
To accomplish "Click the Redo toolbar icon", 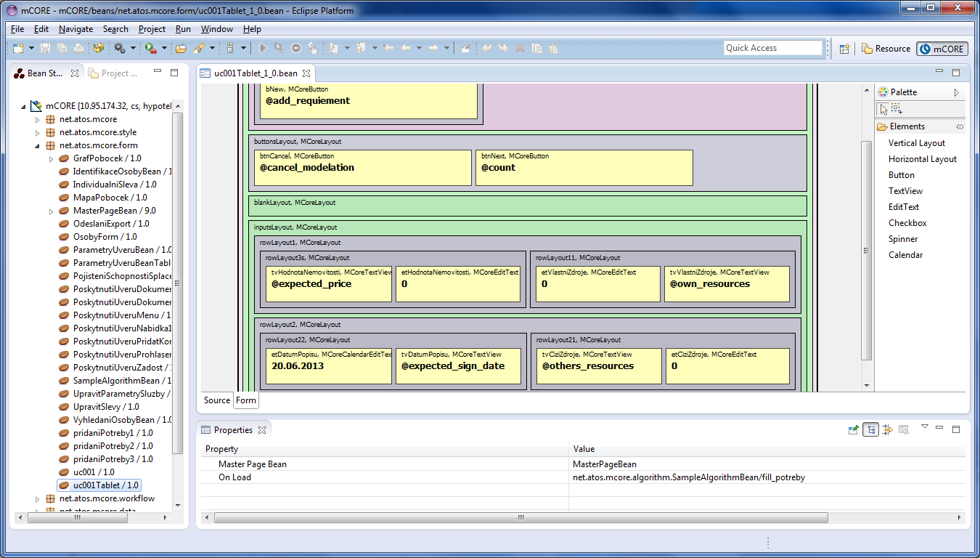I will click(503, 48).
